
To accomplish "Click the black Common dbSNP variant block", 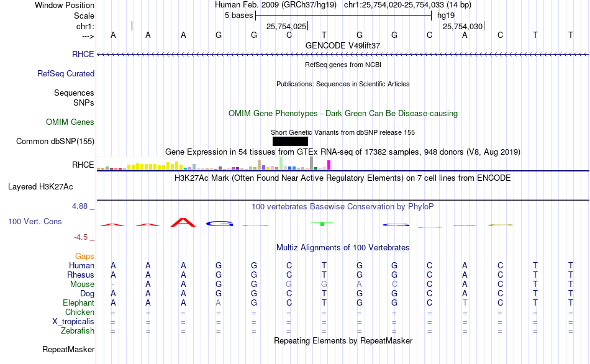I will point(290,141).
